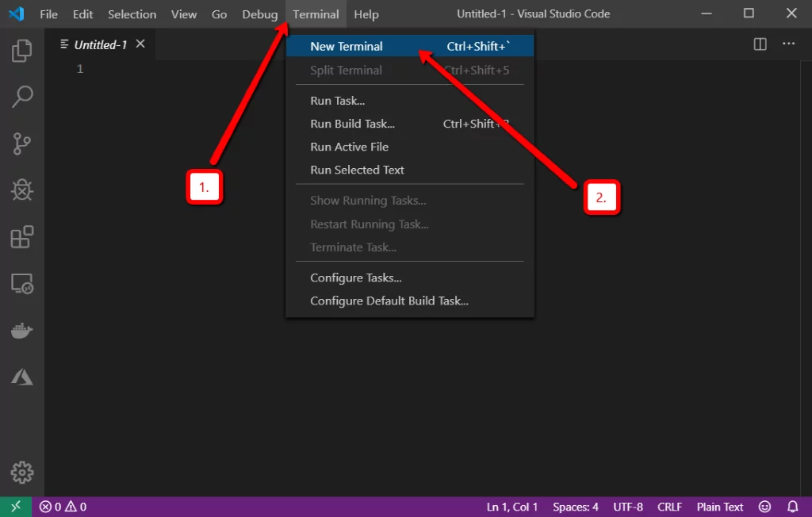Open the Help menu

point(366,14)
